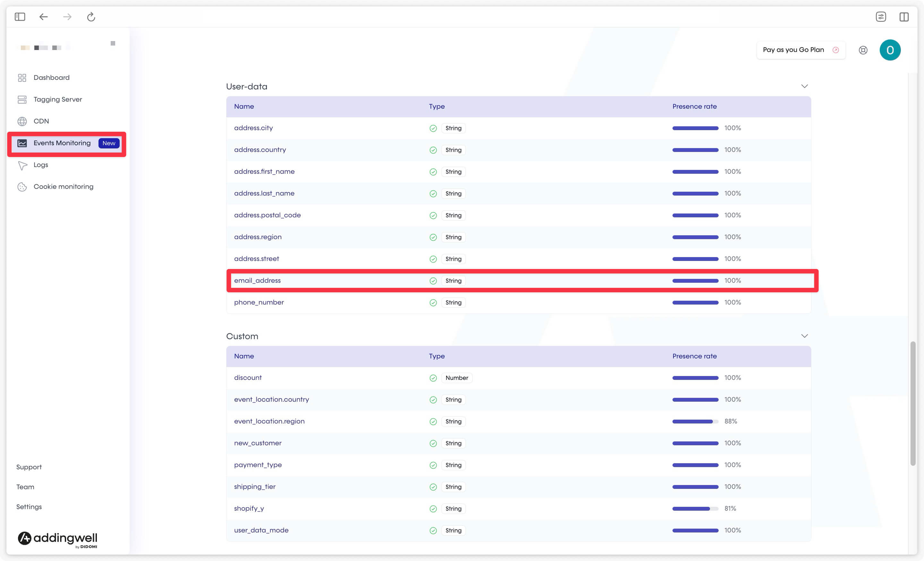Select the address.first_name row name
This screenshot has width=924, height=561.
coord(264,172)
